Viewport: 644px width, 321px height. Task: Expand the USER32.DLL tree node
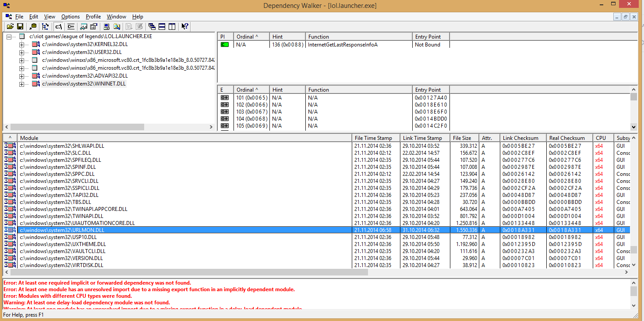coord(22,53)
